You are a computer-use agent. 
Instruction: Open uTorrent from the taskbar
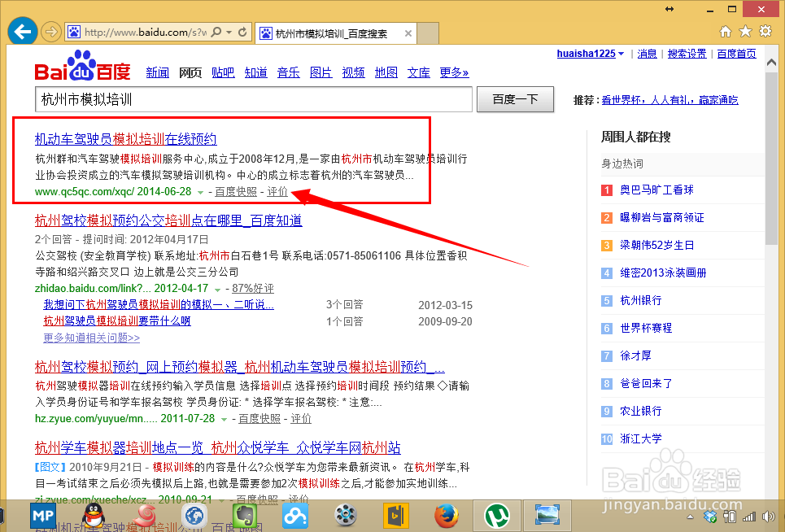click(x=497, y=516)
